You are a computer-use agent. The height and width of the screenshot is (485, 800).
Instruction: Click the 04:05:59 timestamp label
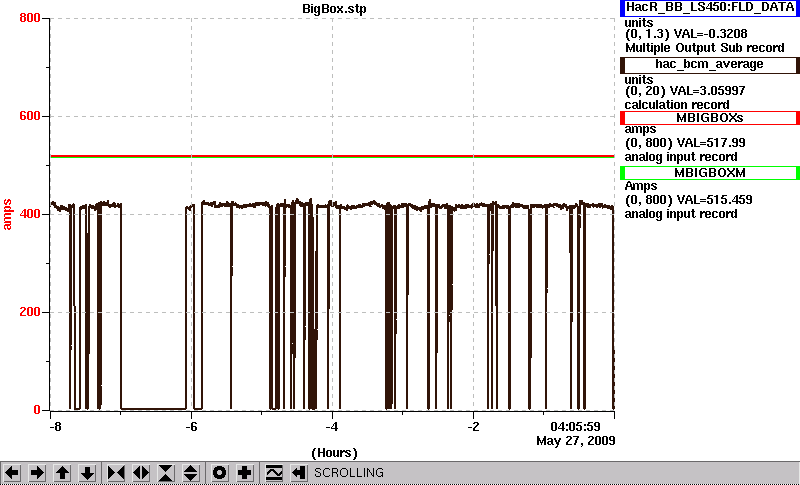click(x=576, y=427)
